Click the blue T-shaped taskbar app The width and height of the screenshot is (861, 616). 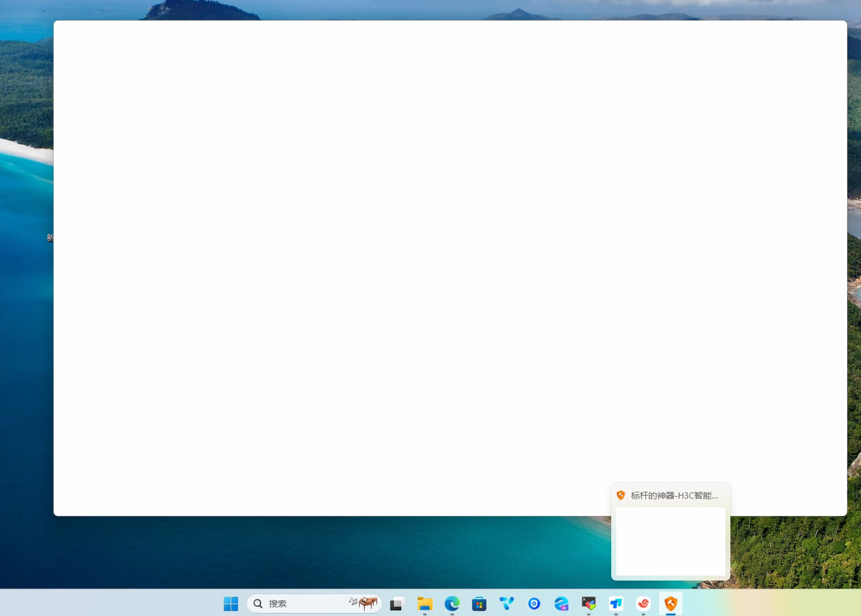tap(616, 604)
